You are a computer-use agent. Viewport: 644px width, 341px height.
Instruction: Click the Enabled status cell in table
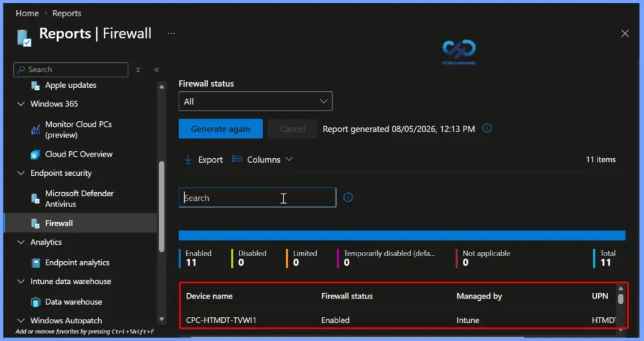(335, 320)
